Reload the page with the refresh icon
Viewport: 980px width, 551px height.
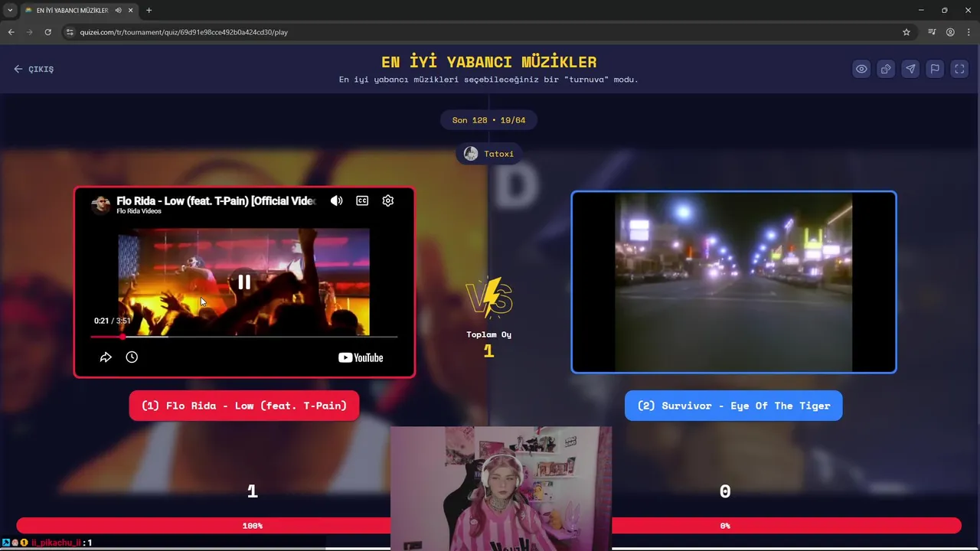pyautogui.click(x=47, y=32)
